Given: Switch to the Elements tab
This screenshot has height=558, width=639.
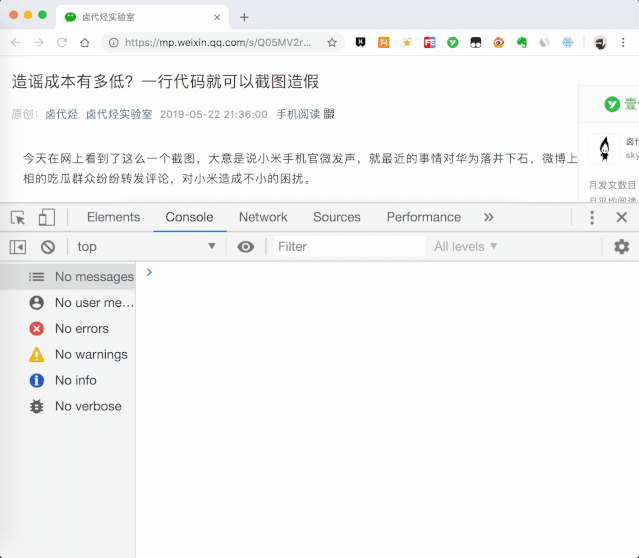Looking at the screenshot, I should point(113,217).
